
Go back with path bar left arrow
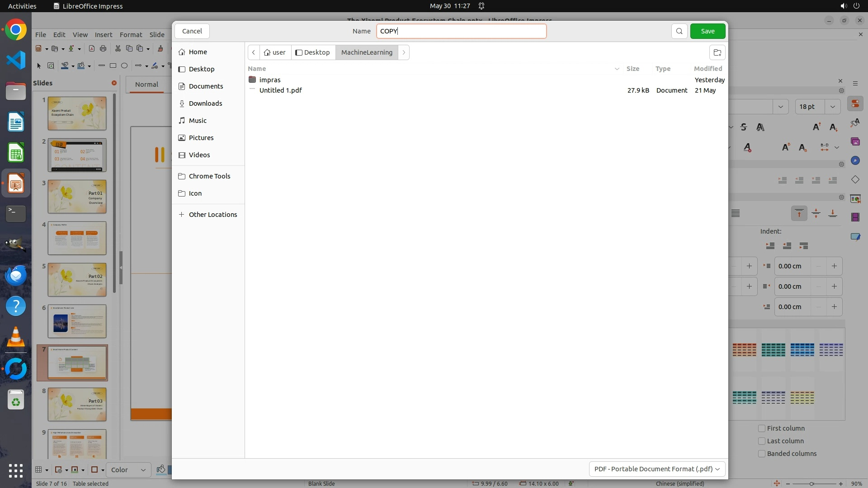[254, 52]
